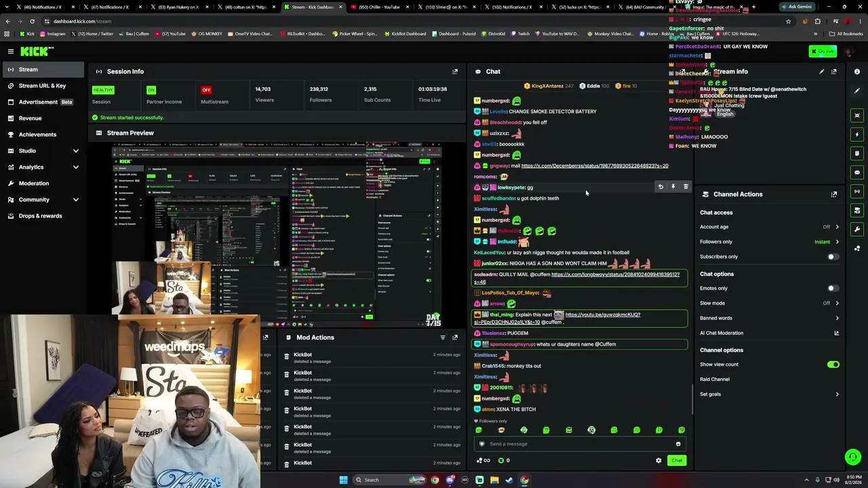This screenshot has height=488, width=868.
Task: Delete lowkeypete's chat message
Action: (686, 186)
